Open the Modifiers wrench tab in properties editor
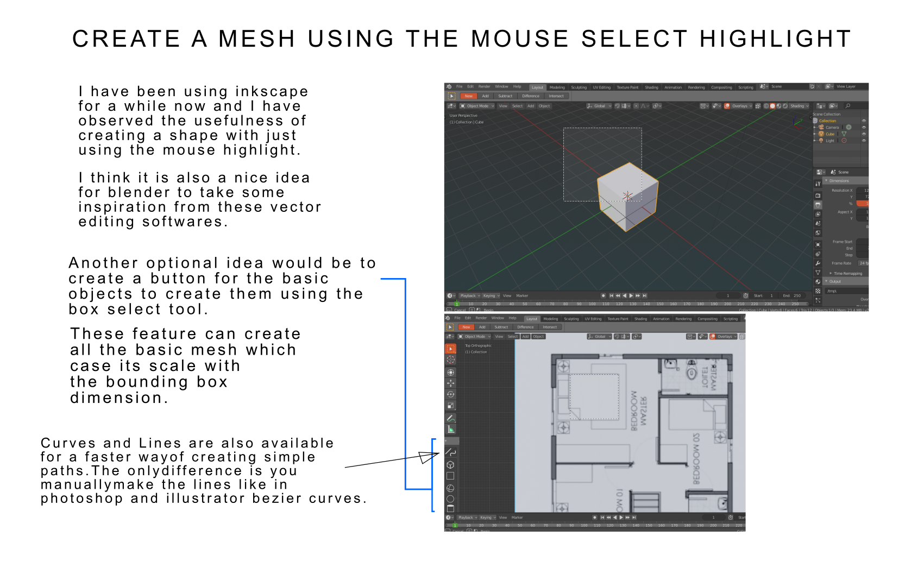The width and height of the screenshot is (924, 561). tap(818, 263)
